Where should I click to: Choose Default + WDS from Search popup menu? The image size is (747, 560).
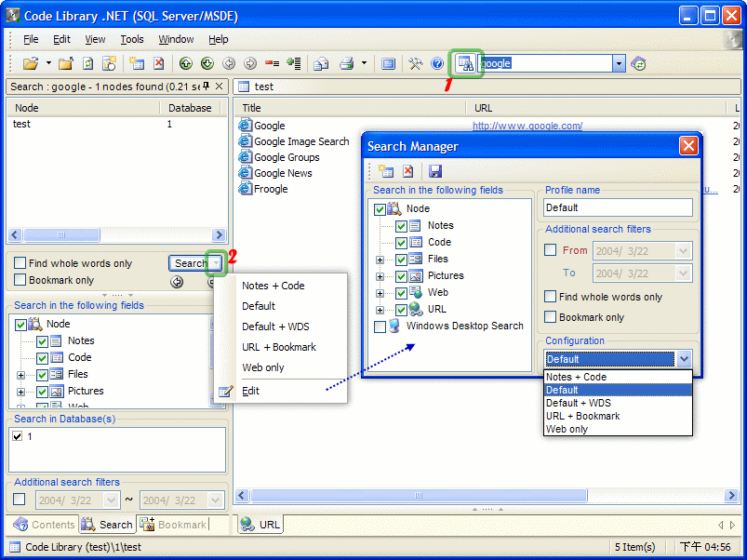pos(275,327)
